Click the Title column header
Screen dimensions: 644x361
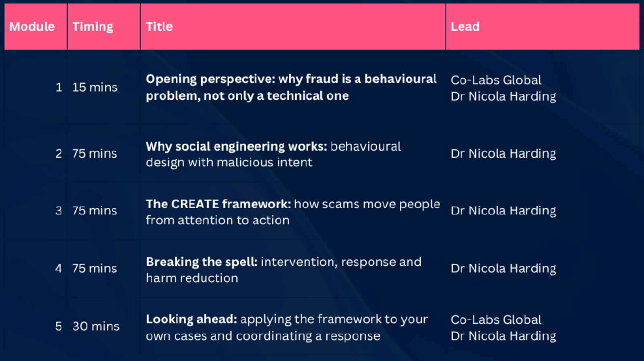coord(159,27)
